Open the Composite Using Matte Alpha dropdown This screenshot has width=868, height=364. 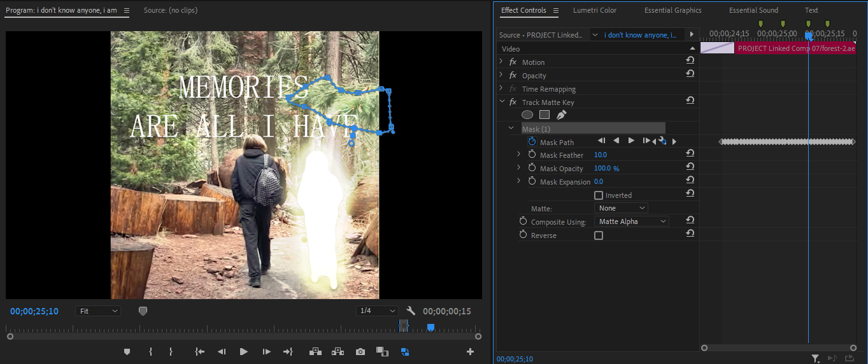[x=632, y=221]
